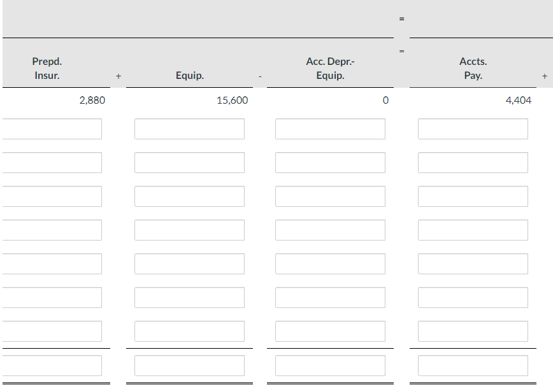Focus seventh-row input under Prepd. Insur.
Viewport: 553px width, 392px height.
pyautogui.click(x=52, y=331)
